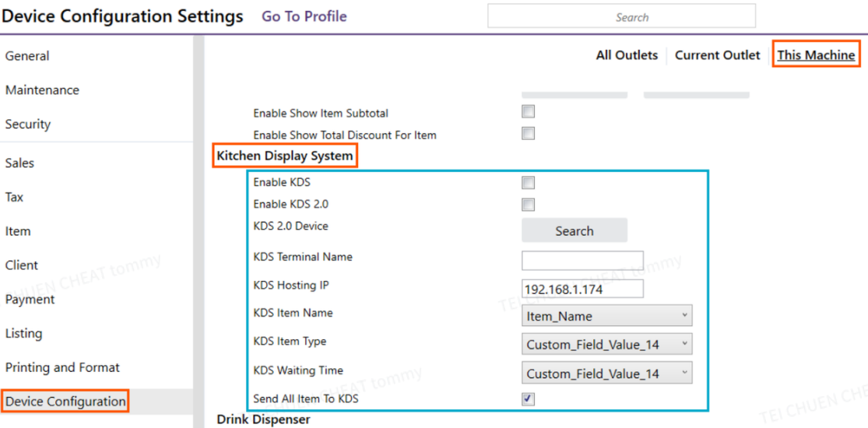
Task: Go to Printing and Format section
Action: pyautogui.click(x=62, y=367)
